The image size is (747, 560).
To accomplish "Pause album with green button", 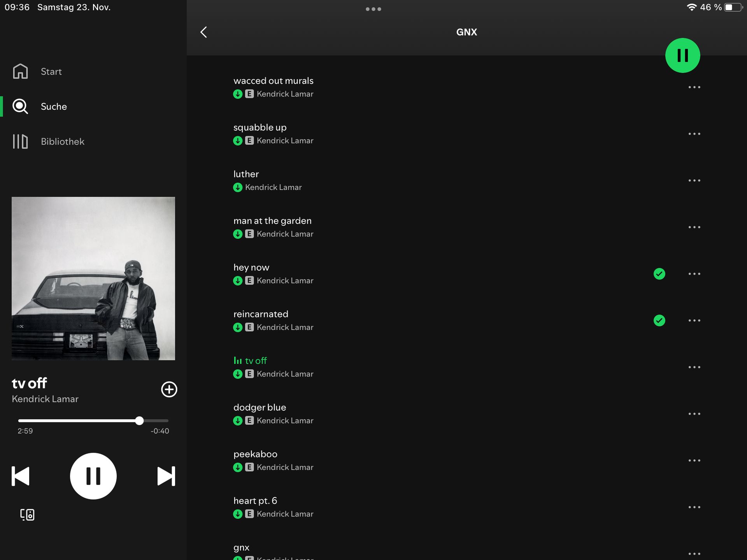I will tap(682, 55).
